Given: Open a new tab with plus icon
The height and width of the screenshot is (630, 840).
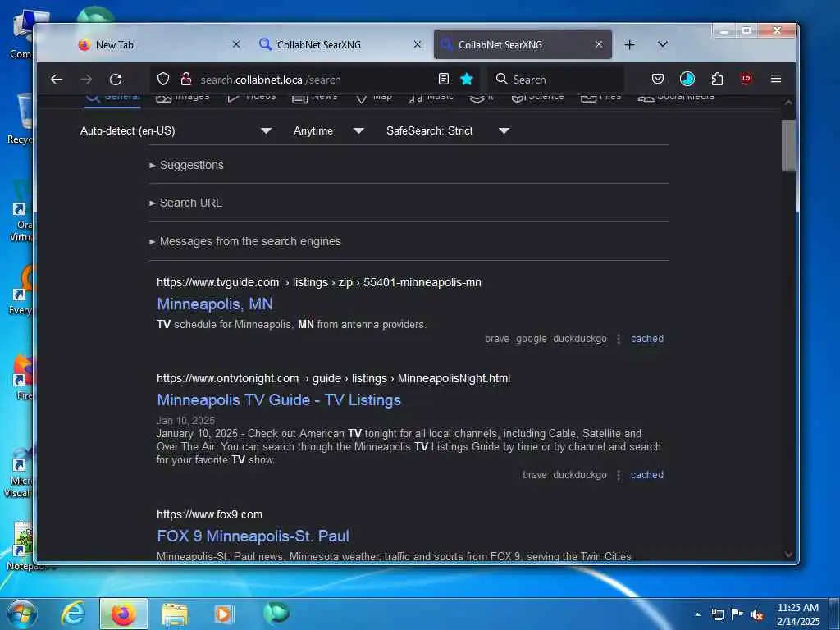Looking at the screenshot, I should click(629, 45).
